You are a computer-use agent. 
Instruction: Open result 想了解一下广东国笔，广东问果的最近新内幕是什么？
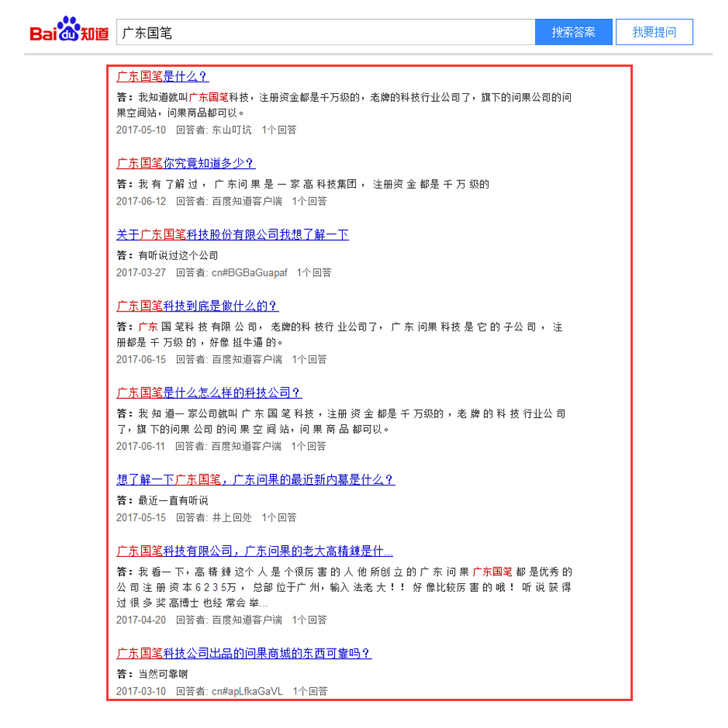[x=256, y=480]
